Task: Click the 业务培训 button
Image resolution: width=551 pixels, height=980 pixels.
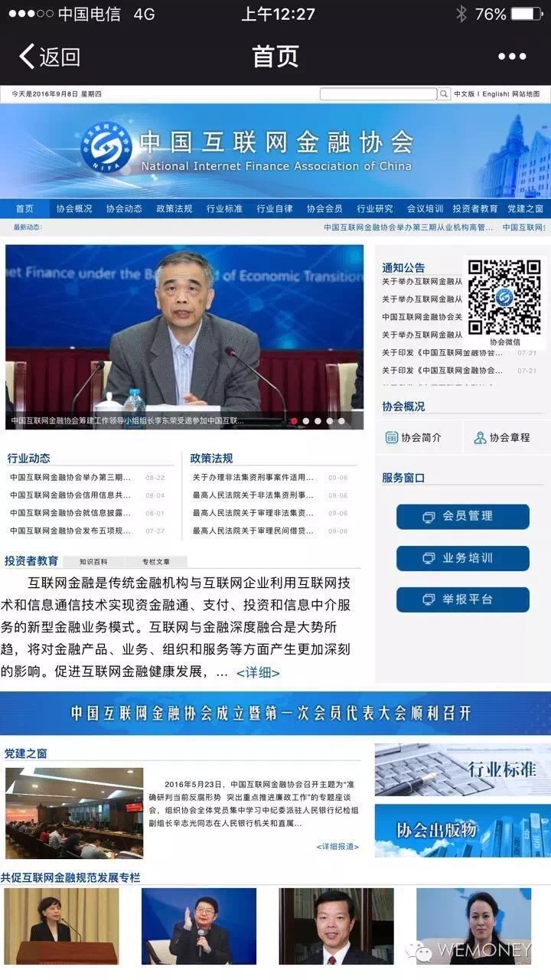Action: pos(463,558)
